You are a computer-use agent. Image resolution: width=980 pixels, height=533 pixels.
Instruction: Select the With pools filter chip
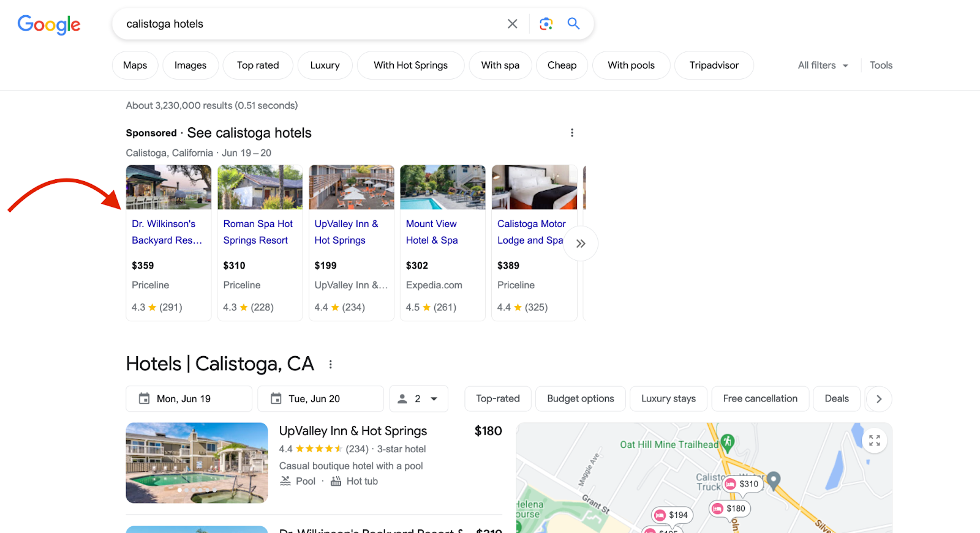(x=631, y=65)
